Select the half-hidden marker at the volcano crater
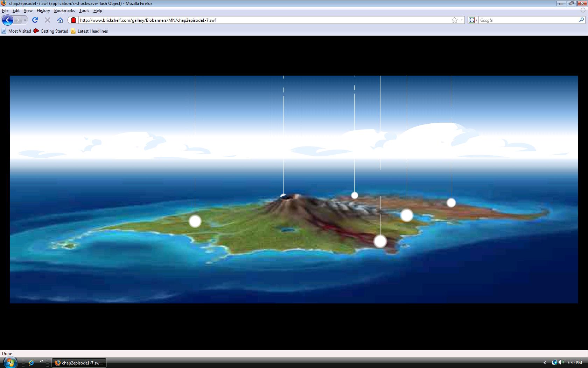The height and width of the screenshot is (368, 588). tap(283, 196)
